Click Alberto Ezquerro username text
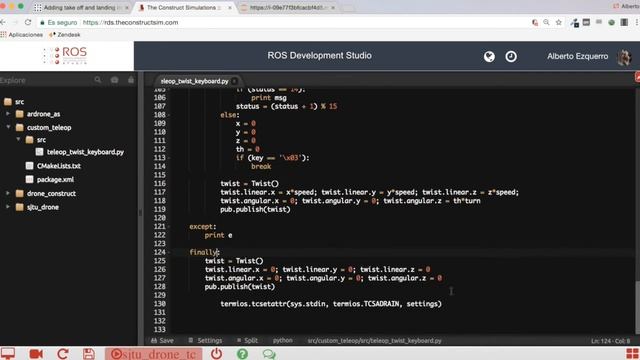The width and height of the screenshot is (640, 360). [x=578, y=56]
